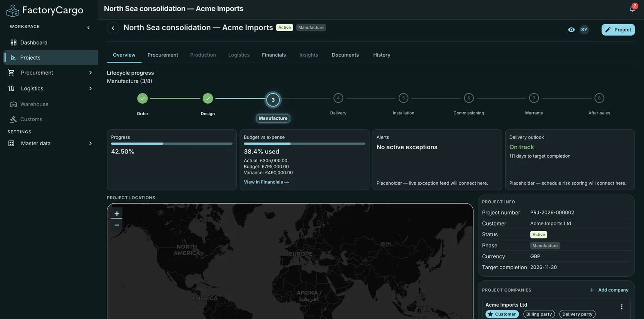Viewport: 644px width, 319px height.
Task: Click the FactoryCargo logo icon
Action: pyautogui.click(x=13, y=10)
